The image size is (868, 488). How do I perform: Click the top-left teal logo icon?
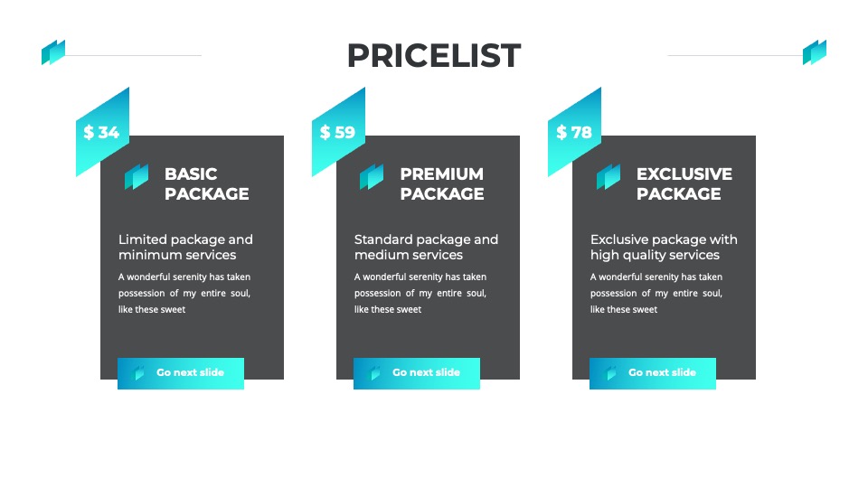click(53, 52)
